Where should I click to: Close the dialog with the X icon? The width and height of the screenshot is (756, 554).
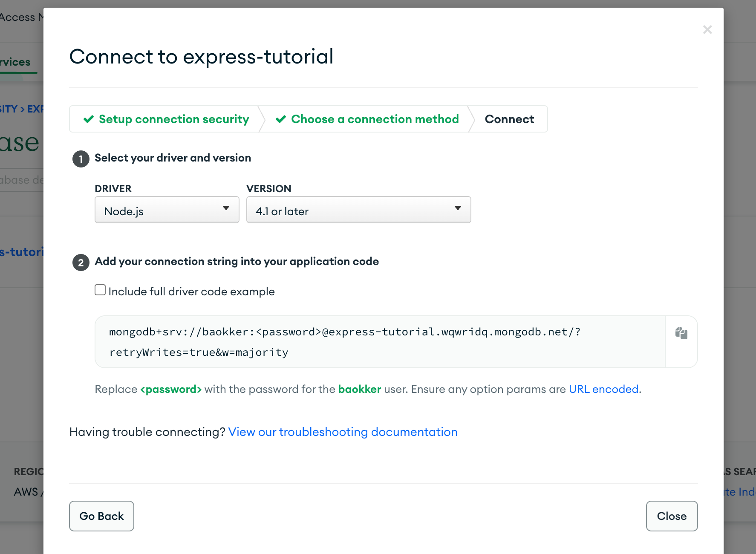(x=707, y=29)
